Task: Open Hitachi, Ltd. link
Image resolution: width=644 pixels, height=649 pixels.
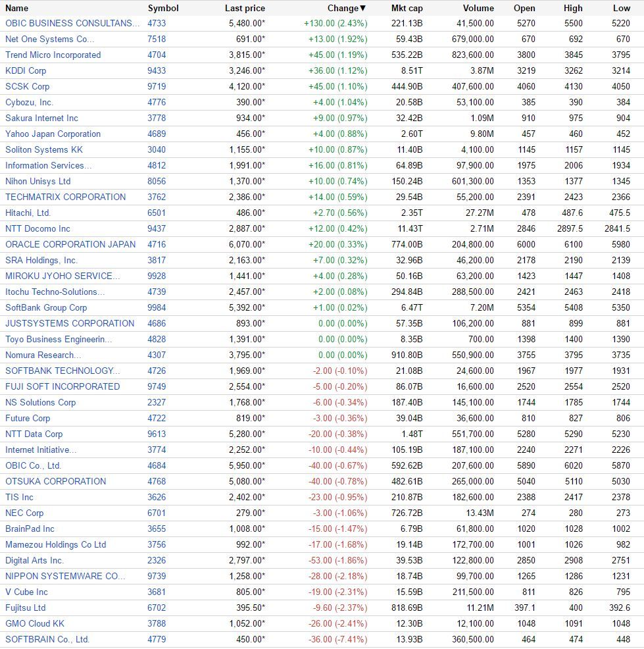Action: coord(28,213)
